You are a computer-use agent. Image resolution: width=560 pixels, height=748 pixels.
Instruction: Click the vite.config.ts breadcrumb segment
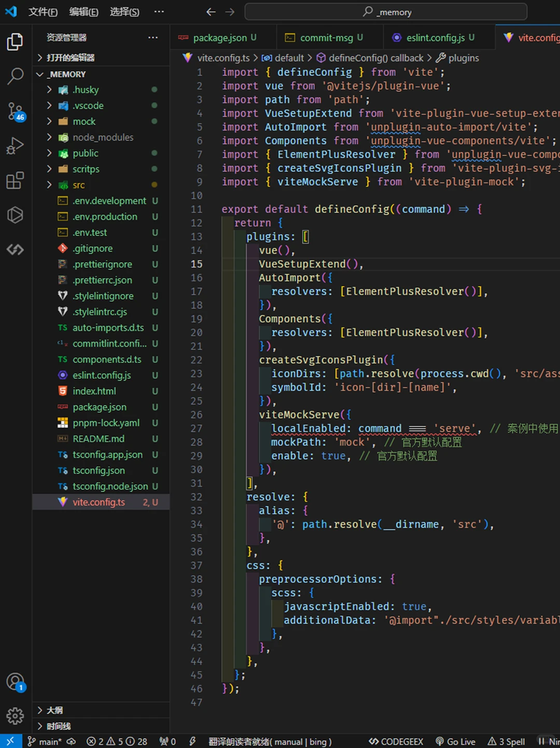click(x=217, y=58)
